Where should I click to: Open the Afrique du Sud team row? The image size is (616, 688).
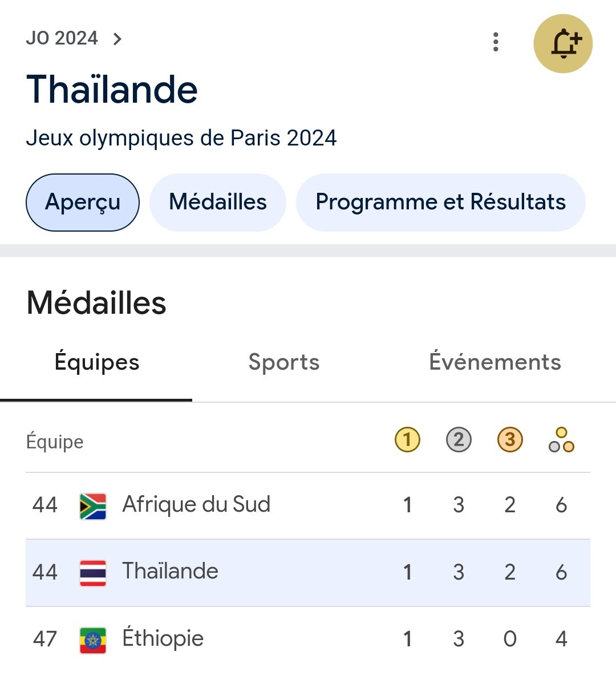[x=196, y=505]
